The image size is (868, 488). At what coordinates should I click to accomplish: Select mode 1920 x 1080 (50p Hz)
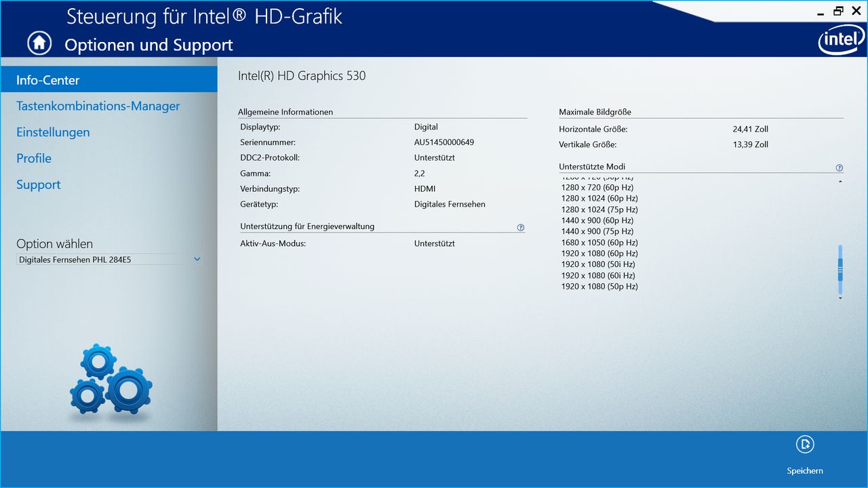click(x=599, y=286)
